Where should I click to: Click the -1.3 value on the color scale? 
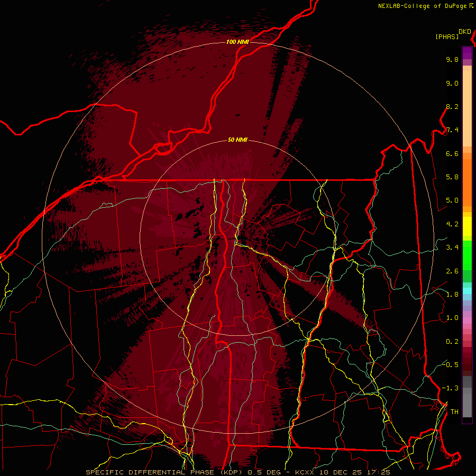[x=450, y=388]
